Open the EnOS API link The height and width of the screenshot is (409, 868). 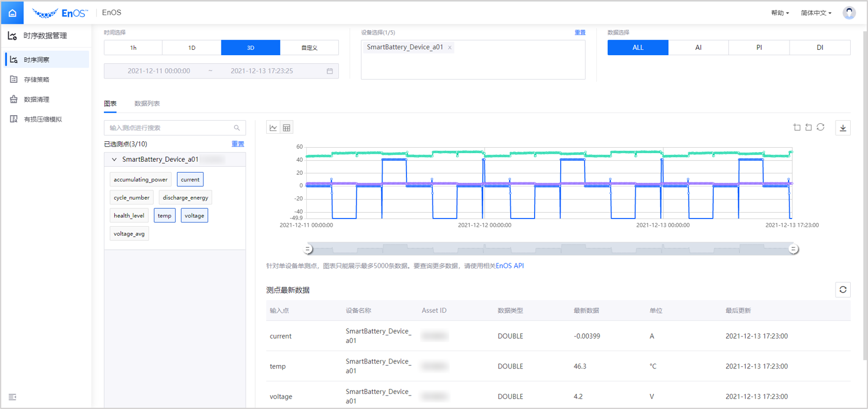[510, 266]
